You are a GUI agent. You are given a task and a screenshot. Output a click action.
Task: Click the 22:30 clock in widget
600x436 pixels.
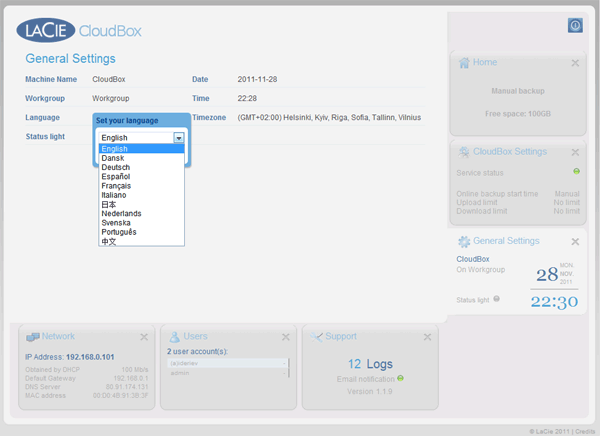point(554,302)
